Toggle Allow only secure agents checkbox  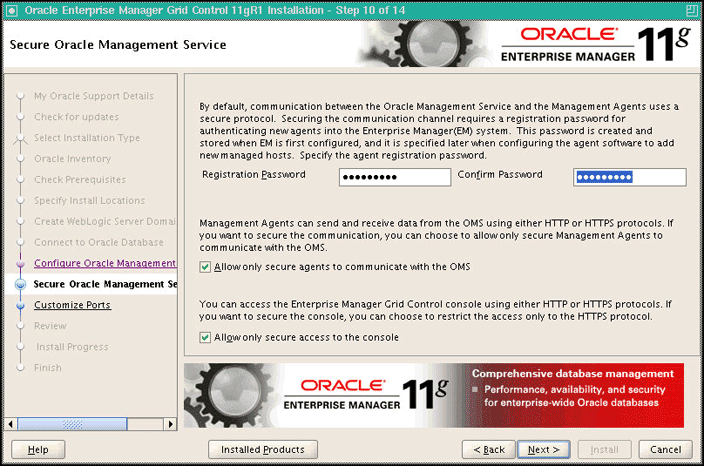pyautogui.click(x=205, y=267)
